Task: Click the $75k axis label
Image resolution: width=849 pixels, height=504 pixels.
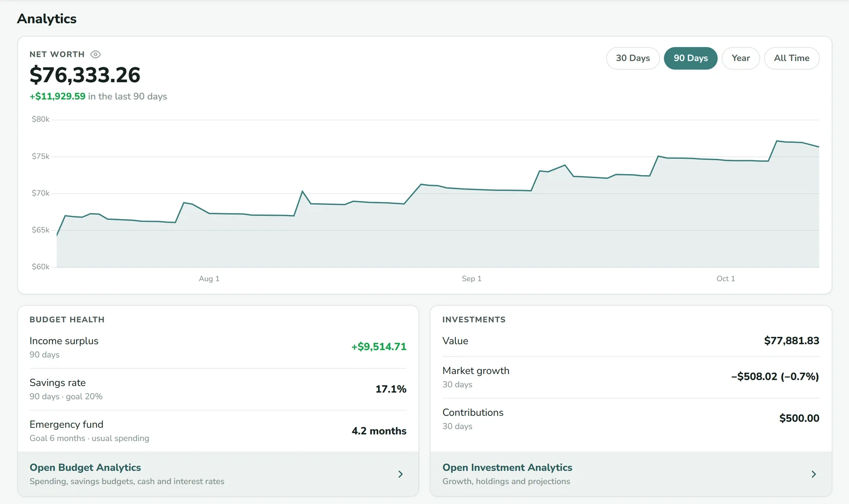Action: [40, 157]
